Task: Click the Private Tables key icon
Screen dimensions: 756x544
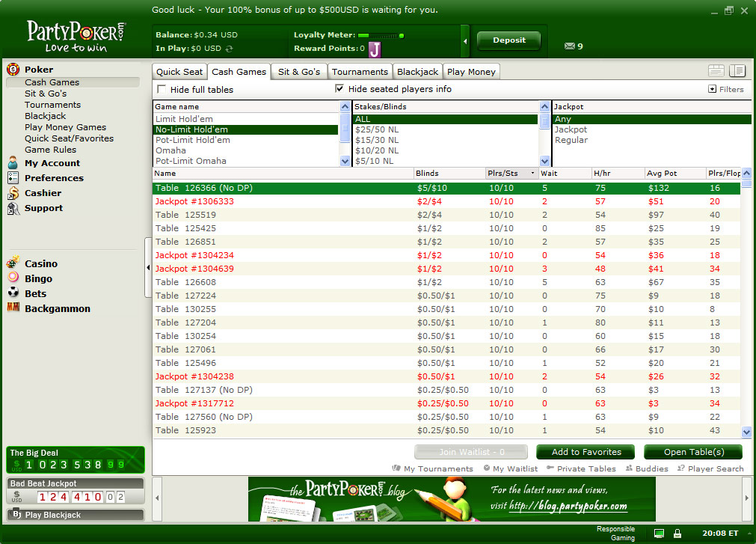Action: coord(550,468)
